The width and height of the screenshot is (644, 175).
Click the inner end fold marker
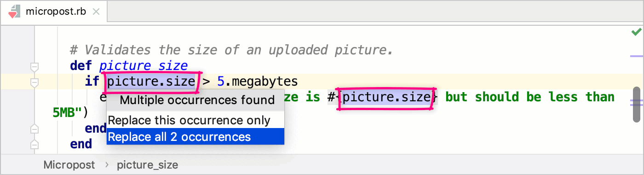[34, 128]
